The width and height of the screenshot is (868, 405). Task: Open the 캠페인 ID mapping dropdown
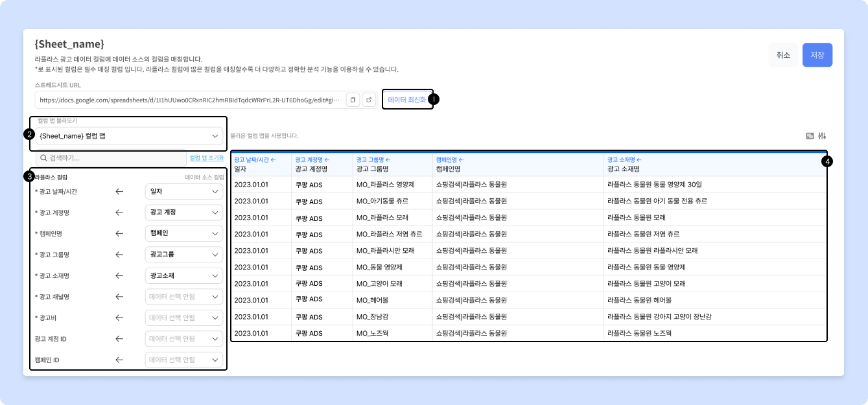(x=183, y=360)
